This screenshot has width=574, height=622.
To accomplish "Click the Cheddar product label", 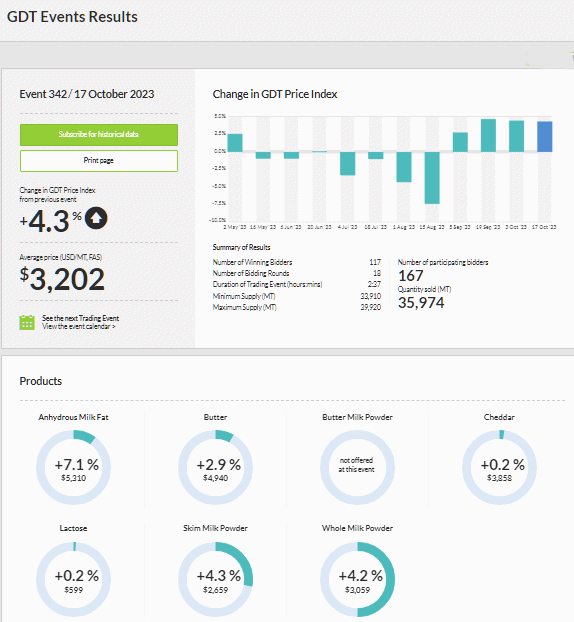I will (499, 417).
